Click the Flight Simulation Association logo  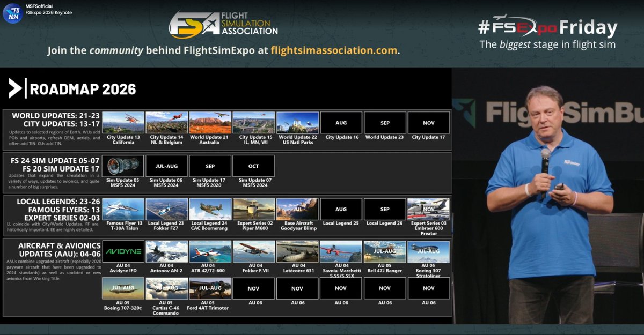pyautogui.click(x=224, y=24)
